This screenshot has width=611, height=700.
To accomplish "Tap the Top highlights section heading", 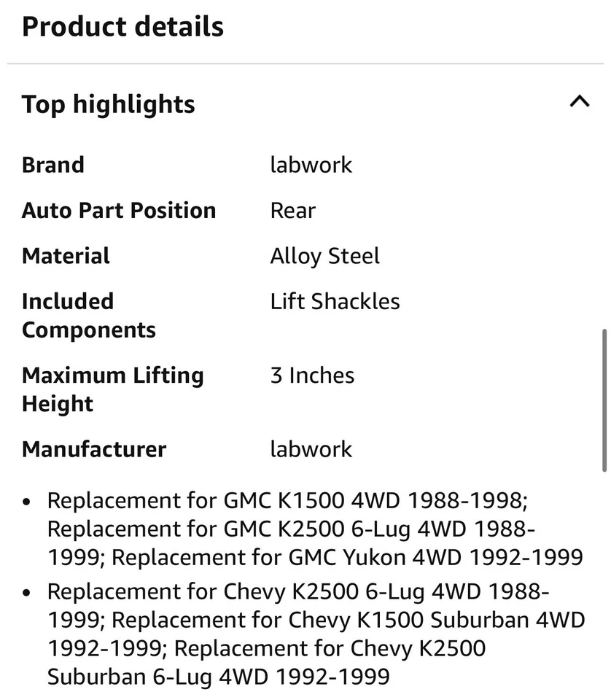I will pos(109,104).
